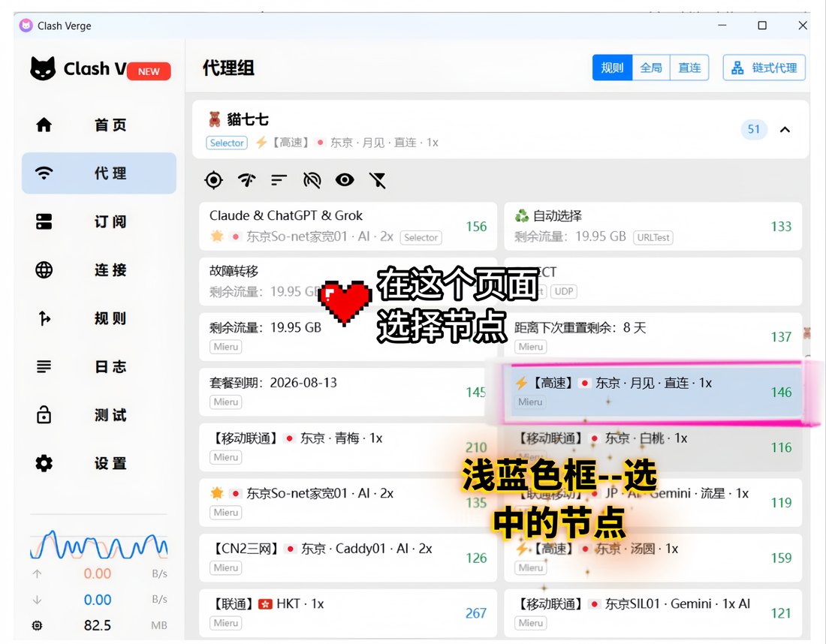Click the 267 delay on HKT node
The height and width of the screenshot is (644, 826).
[476, 613]
